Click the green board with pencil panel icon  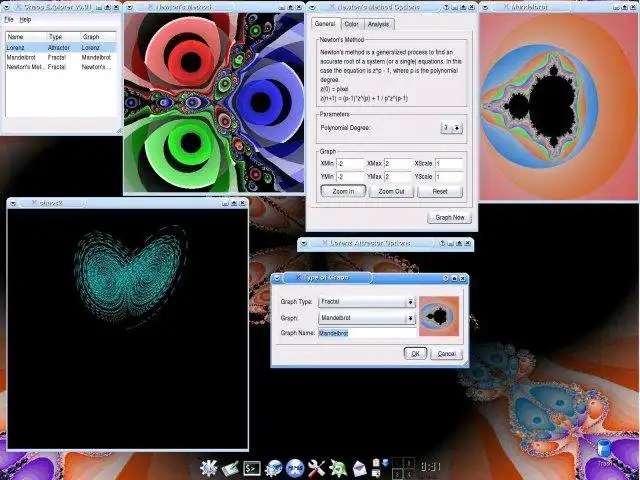[x=230, y=469]
